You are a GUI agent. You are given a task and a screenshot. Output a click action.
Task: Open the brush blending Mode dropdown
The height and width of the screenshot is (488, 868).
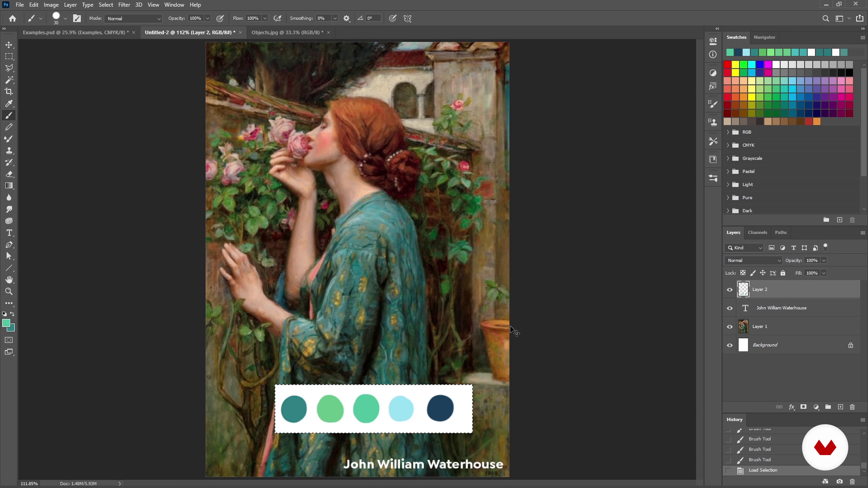click(x=133, y=19)
